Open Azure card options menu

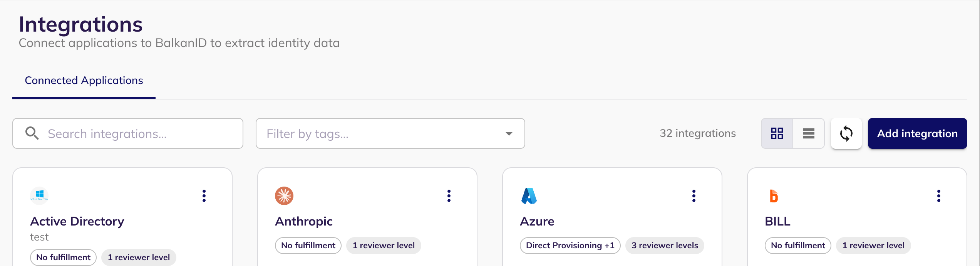(x=694, y=196)
